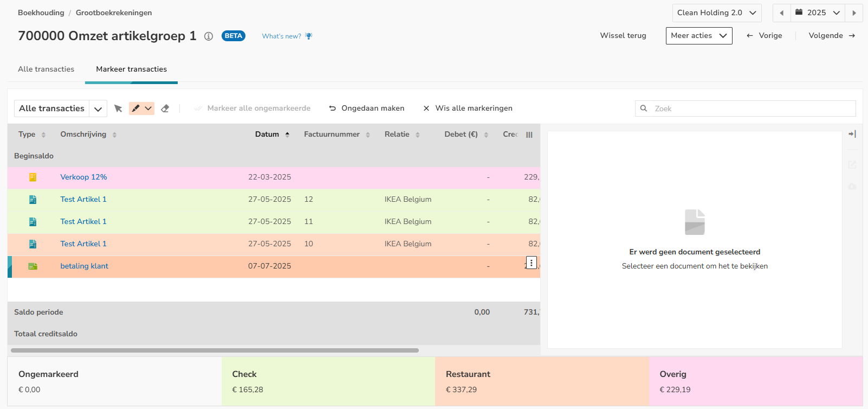Activate the highlighter marker tool

(x=135, y=108)
